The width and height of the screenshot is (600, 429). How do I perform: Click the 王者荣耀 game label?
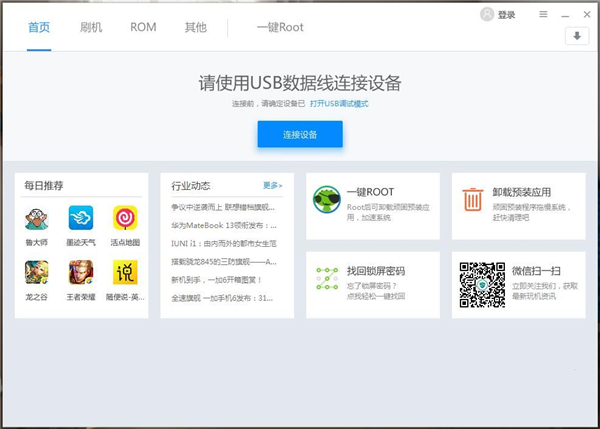click(81, 297)
